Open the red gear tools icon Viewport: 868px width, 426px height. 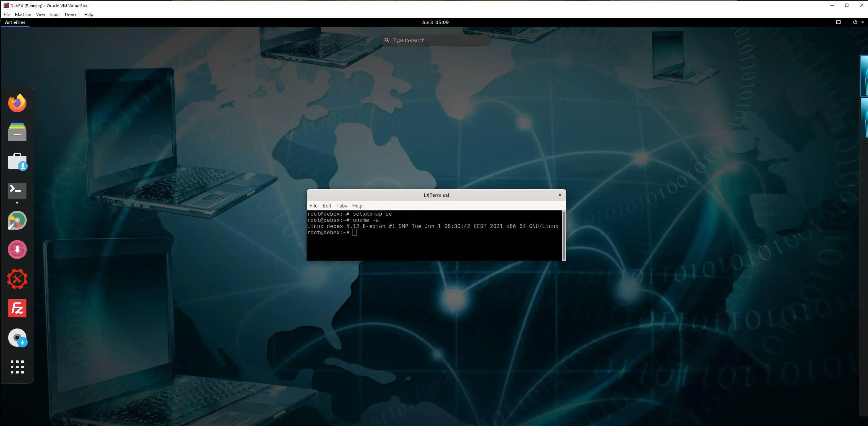click(x=17, y=279)
